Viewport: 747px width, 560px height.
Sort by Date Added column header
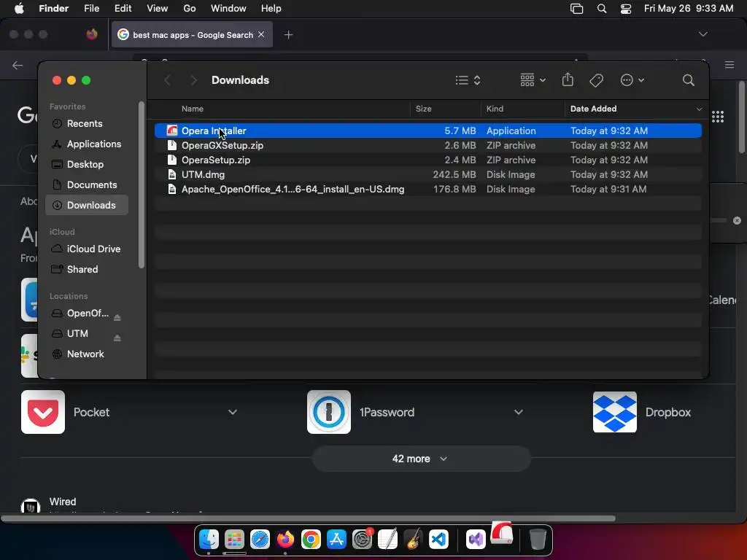(x=593, y=109)
